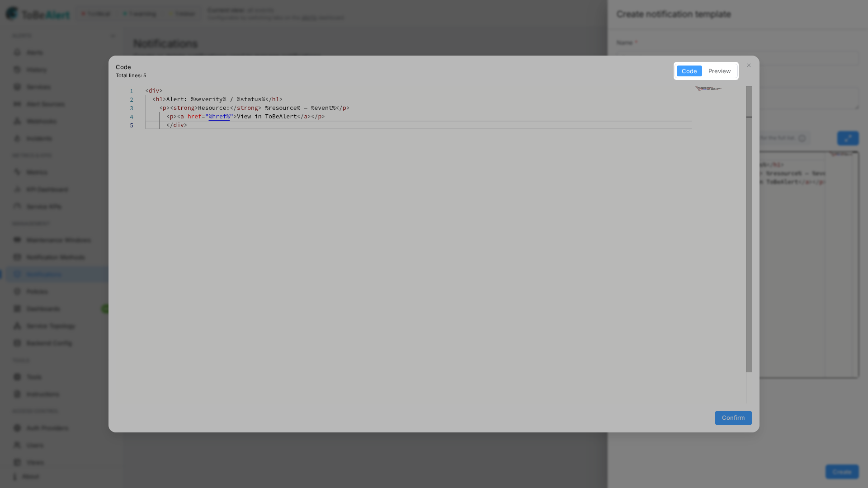The height and width of the screenshot is (488, 868).
Task: Open Services icon in sidebar
Action: 17,87
